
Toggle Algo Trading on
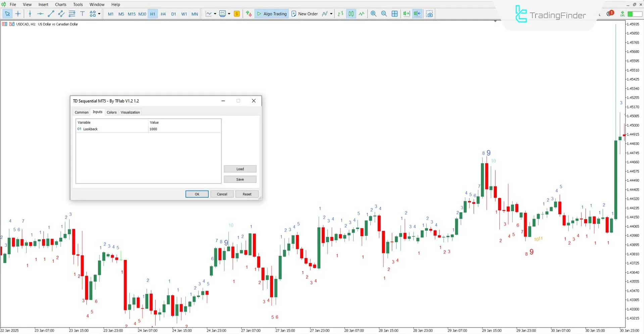click(272, 14)
